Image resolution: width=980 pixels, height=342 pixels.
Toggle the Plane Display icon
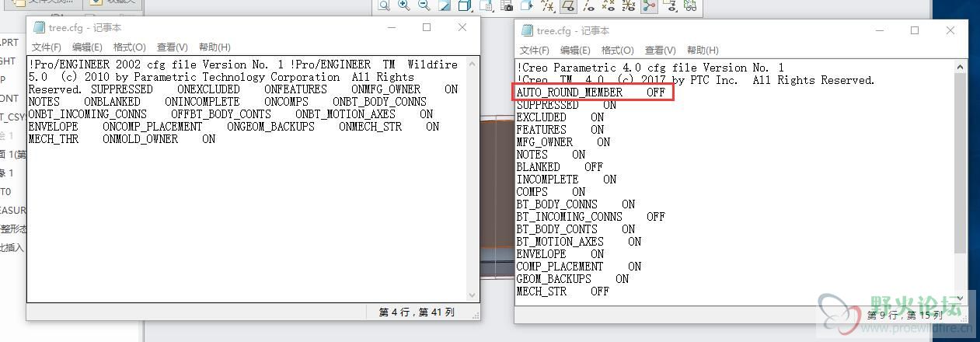(x=568, y=5)
